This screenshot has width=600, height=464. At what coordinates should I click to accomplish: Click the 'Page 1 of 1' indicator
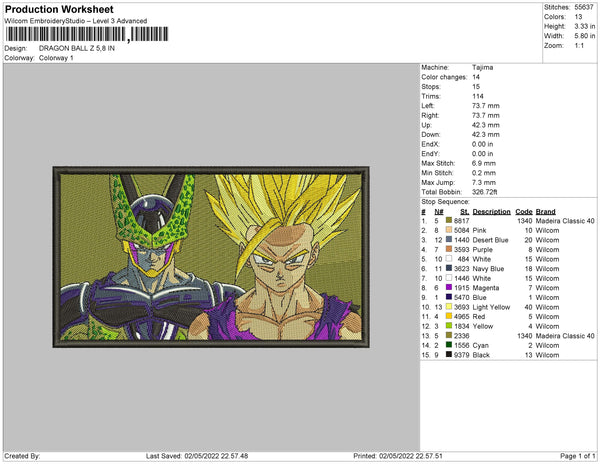578,456
